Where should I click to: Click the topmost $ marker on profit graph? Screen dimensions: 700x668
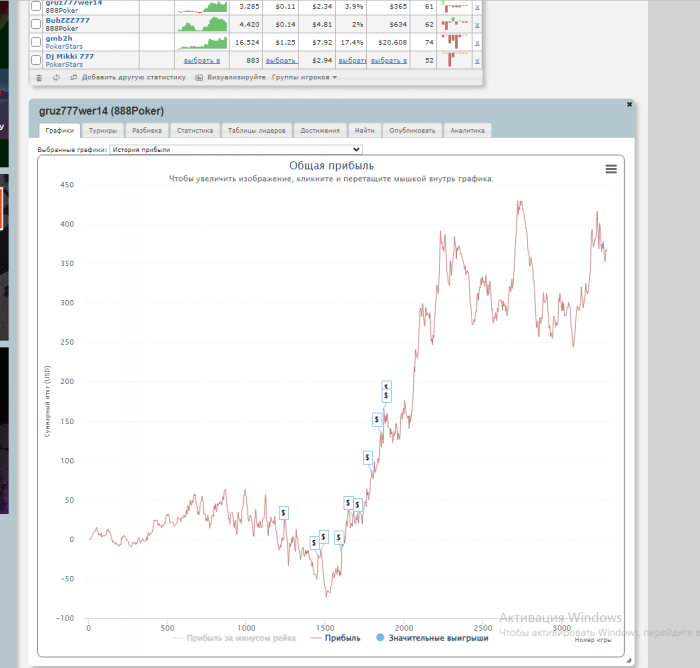(386, 386)
